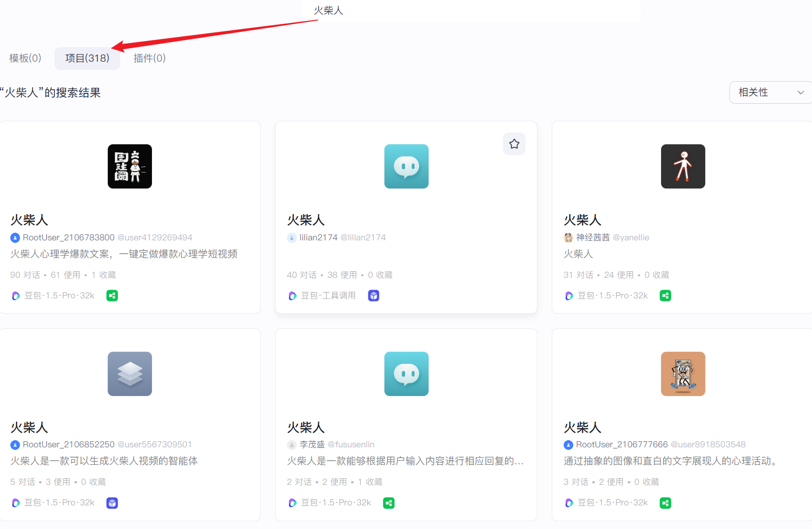This screenshot has height=529, width=812.
Task: Click RootUser_2106852250's blue user avatar icon
Action: (15, 445)
